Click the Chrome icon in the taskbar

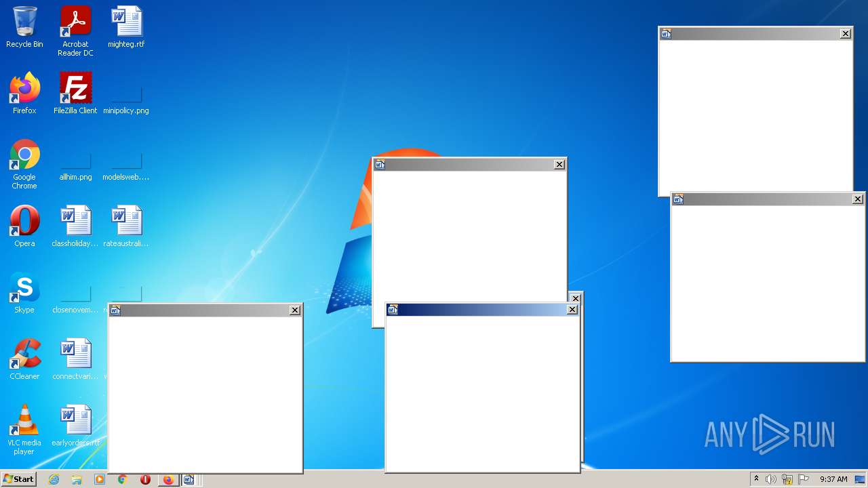pyautogui.click(x=123, y=479)
